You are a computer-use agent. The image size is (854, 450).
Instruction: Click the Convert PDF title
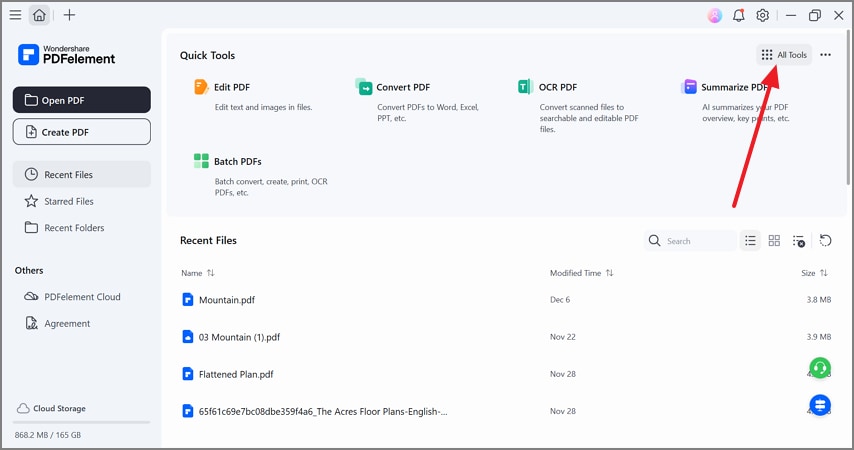(403, 87)
